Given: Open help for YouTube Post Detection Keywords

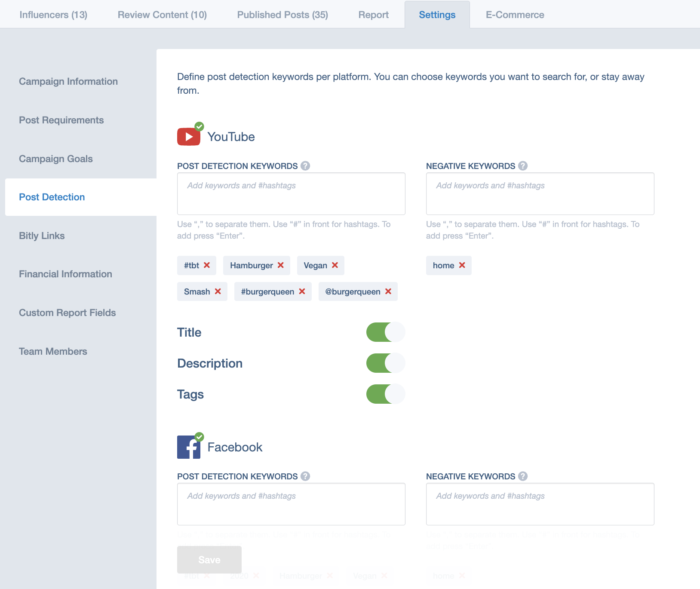Looking at the screenshot, I should (x=305, y=166).
